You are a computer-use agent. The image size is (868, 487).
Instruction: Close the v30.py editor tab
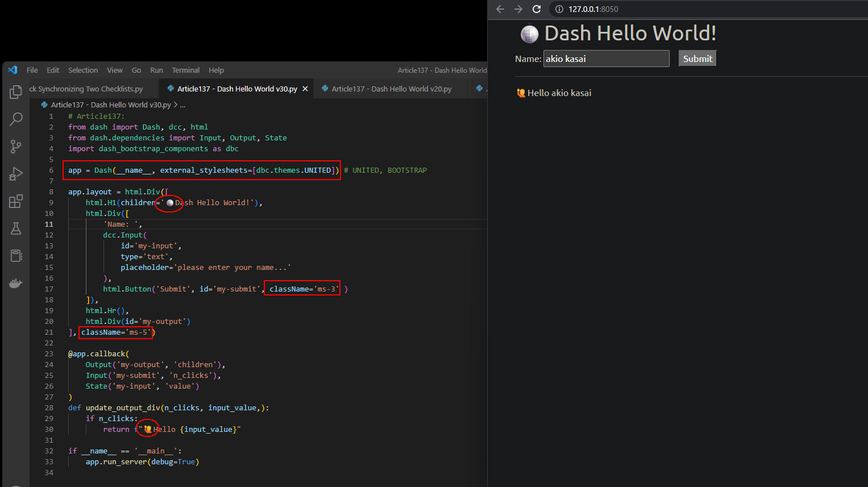click(x=305, y=89)
